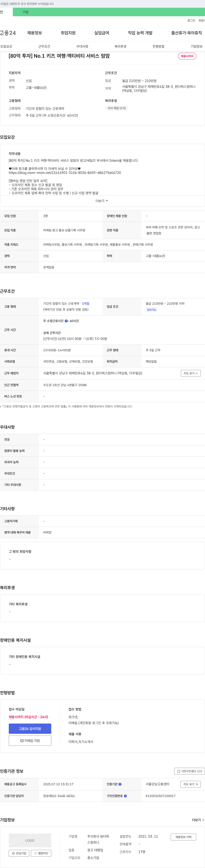Click the blog URL text in 직무내용

[x=65, y=173]
